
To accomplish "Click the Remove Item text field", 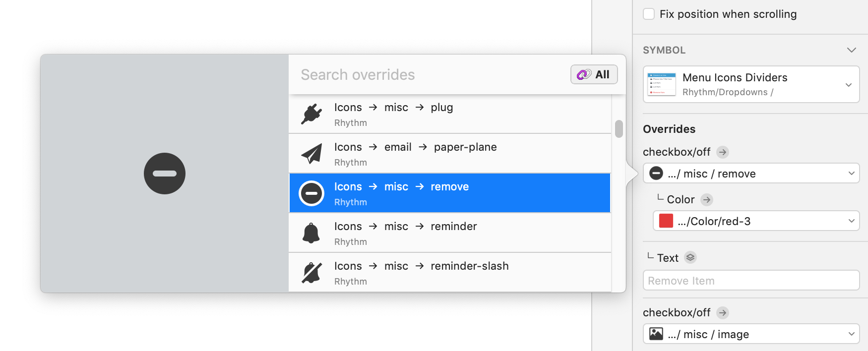I will pyautogui.click(x=750, y=280).
